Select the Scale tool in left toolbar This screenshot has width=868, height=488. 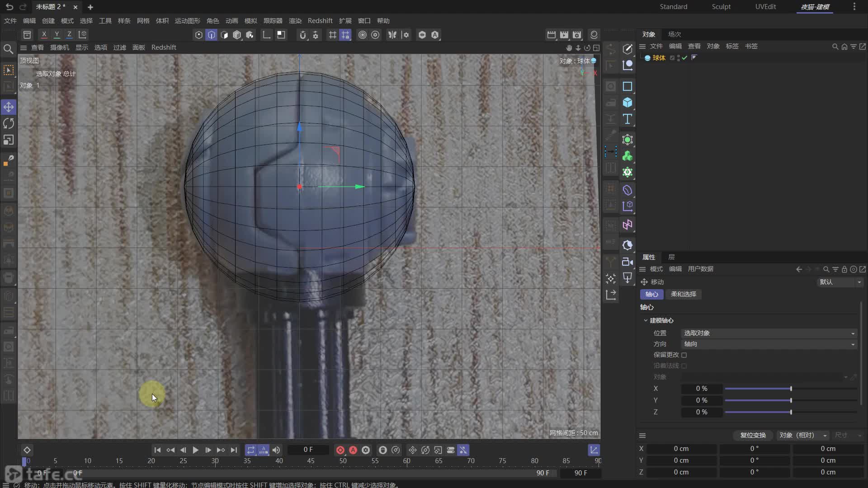9,140
